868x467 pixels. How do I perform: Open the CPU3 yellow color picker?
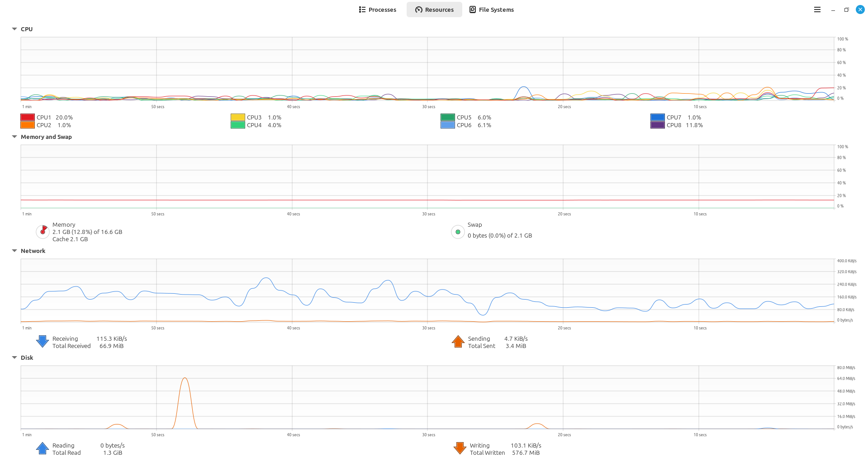pos(237,117)
